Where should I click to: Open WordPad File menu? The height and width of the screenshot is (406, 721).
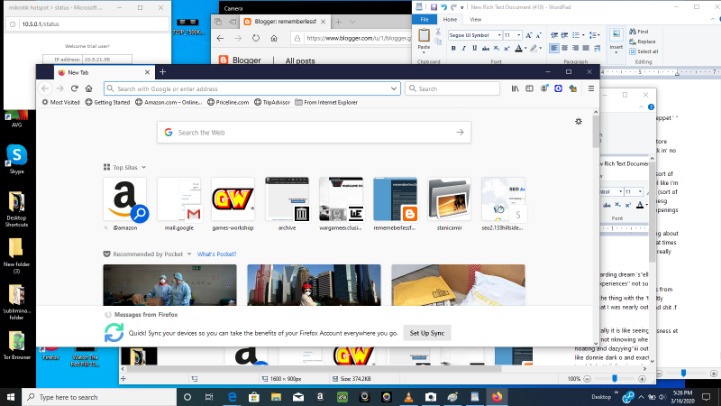[424, 19]
